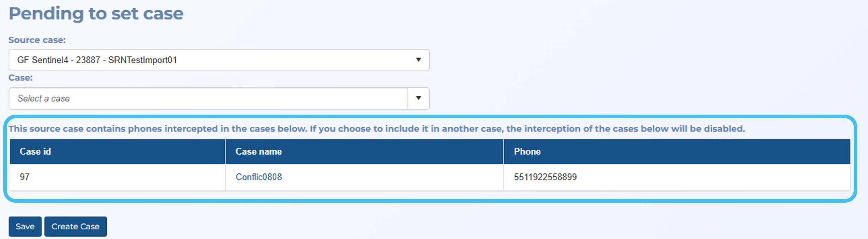
Task: Expand the Case combo box arrow
Action: click(418, 98)
